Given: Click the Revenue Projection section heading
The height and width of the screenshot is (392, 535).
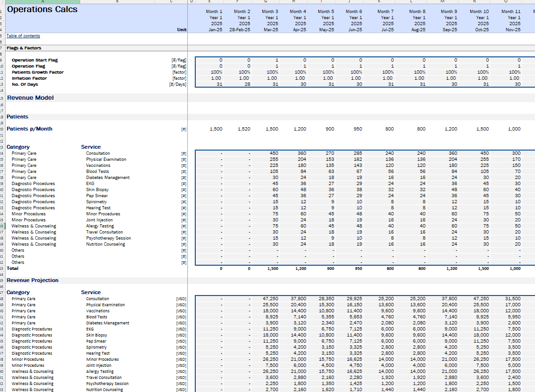Looking at the screenshot, I should 33,280.
